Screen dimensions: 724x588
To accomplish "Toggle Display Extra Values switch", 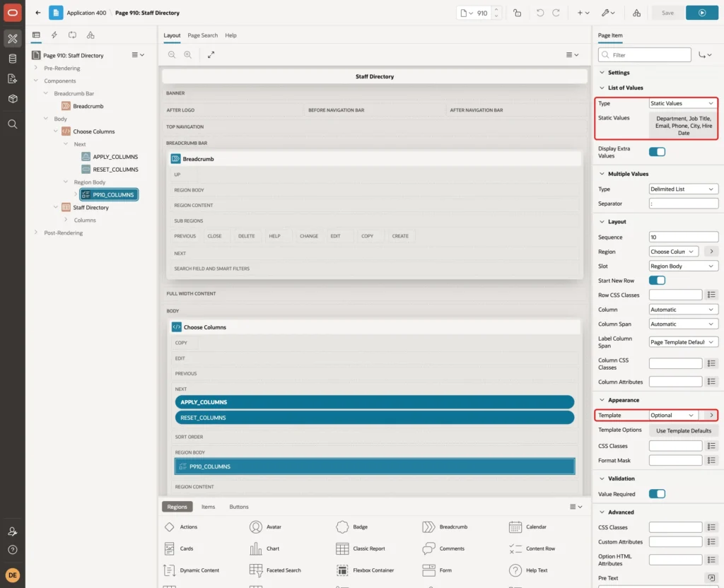I will [657, 152].
